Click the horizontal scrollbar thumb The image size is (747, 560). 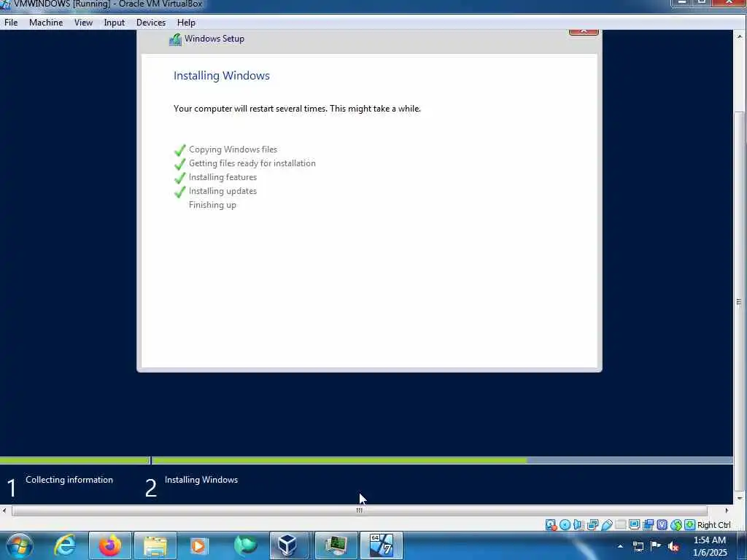coord(359,510)
